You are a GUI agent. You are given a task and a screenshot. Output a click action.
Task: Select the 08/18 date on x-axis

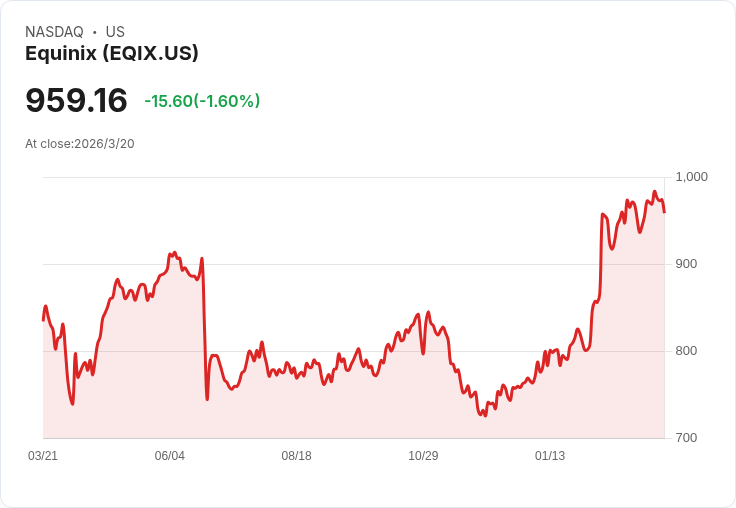[x=296, y=456]
